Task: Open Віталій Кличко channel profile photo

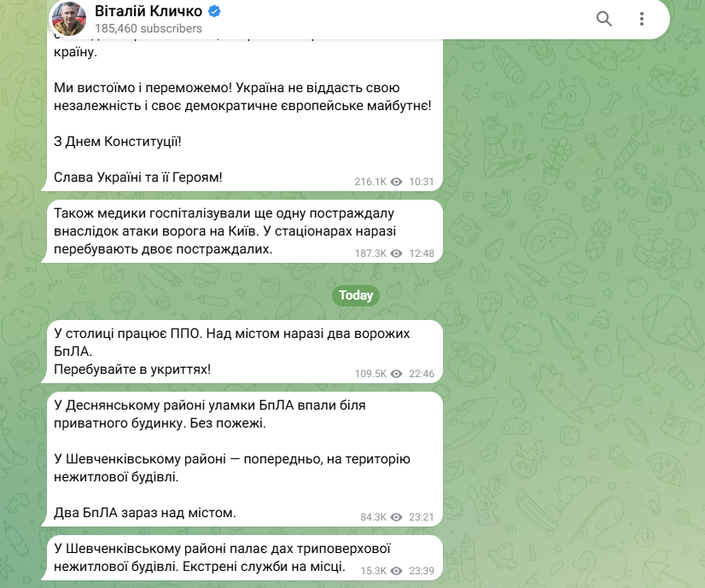Action: coord(69,19)
